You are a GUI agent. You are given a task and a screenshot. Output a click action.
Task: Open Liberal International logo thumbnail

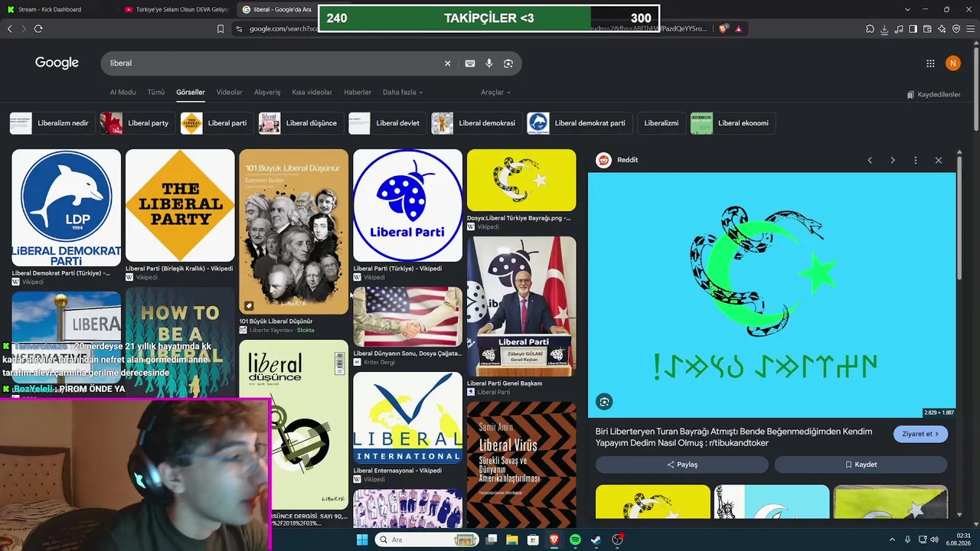point(407,418)
